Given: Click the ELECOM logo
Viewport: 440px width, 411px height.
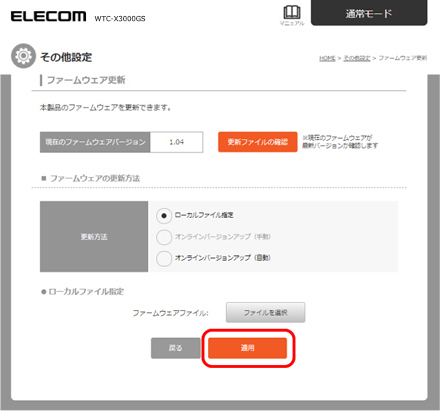Looking at the screenshot, I should (x=48, y=16).
